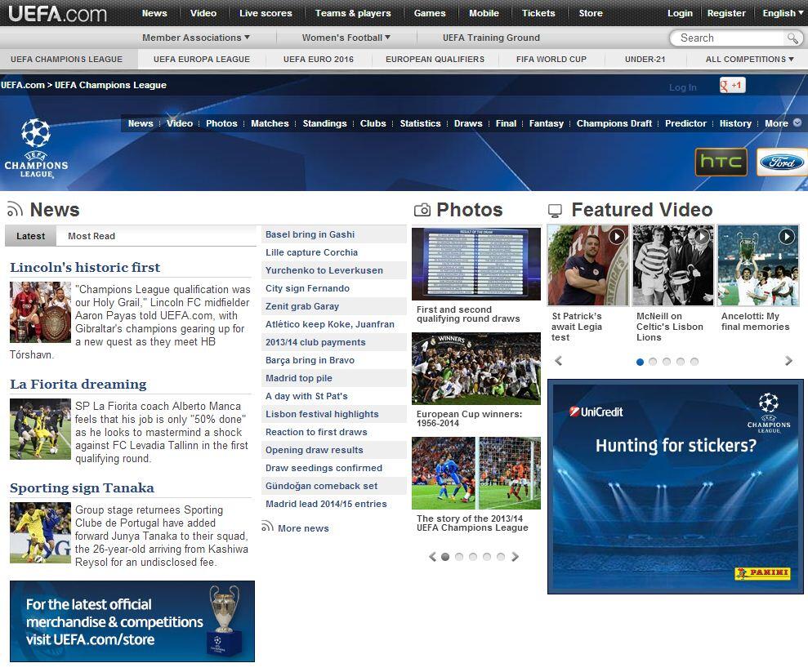This screenshot has height=672, width=808.
Task: Play the McNeill Celtic video
Action: click(x=673, y=265)
